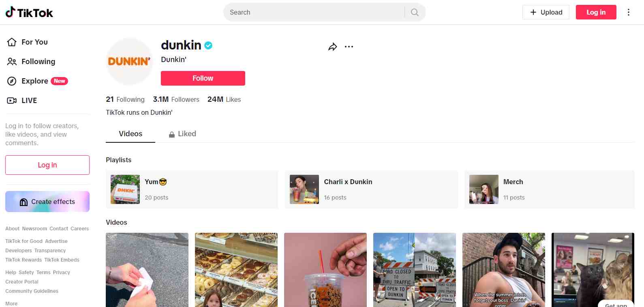Select the Videos tab
644x307 pixels.
point(131,134)
